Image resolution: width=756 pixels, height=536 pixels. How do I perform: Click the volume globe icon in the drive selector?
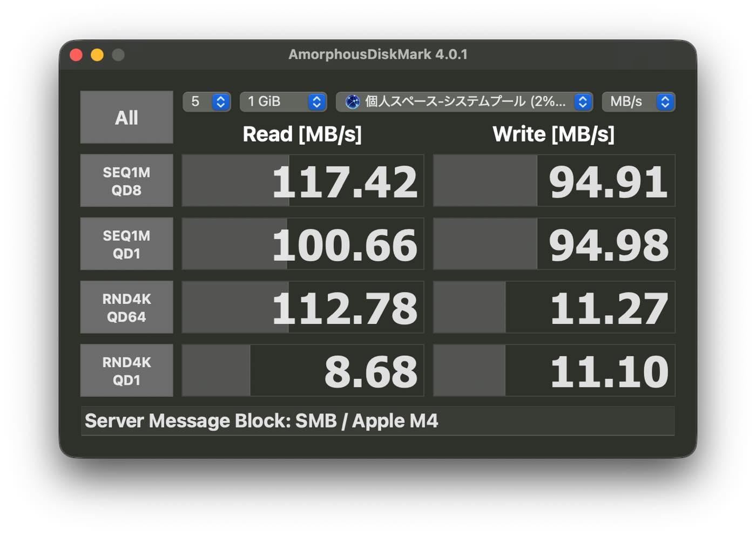pos(352,101)
